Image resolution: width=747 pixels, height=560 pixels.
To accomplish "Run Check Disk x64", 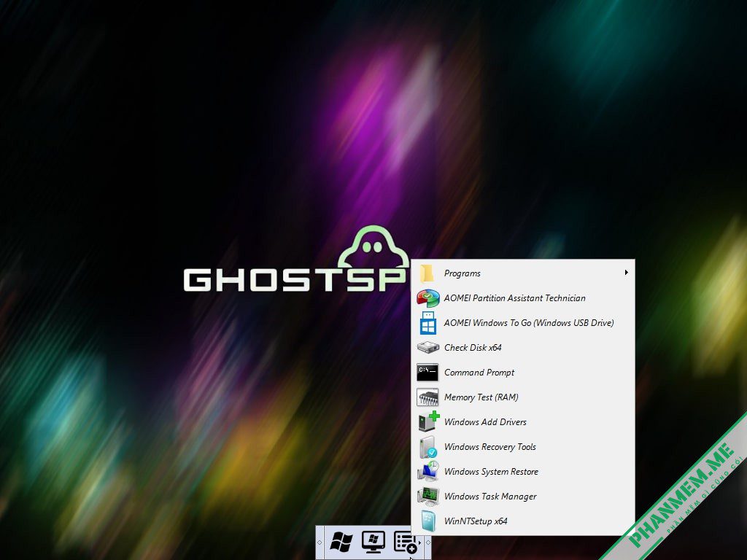I will coord(522,348).
